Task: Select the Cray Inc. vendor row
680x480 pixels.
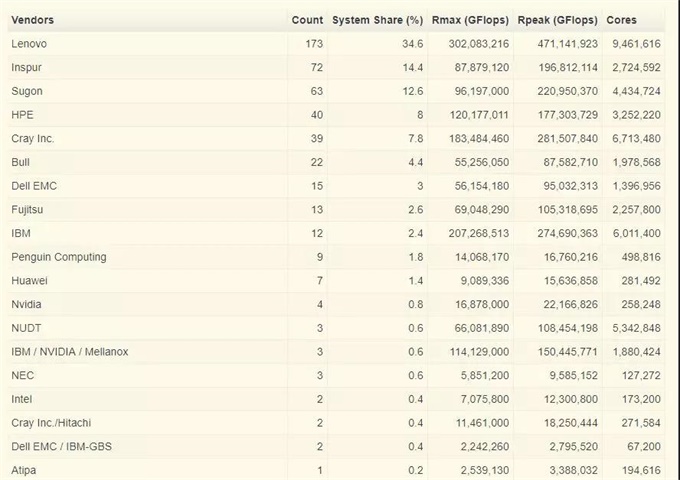Action: (x=33, y=139)
